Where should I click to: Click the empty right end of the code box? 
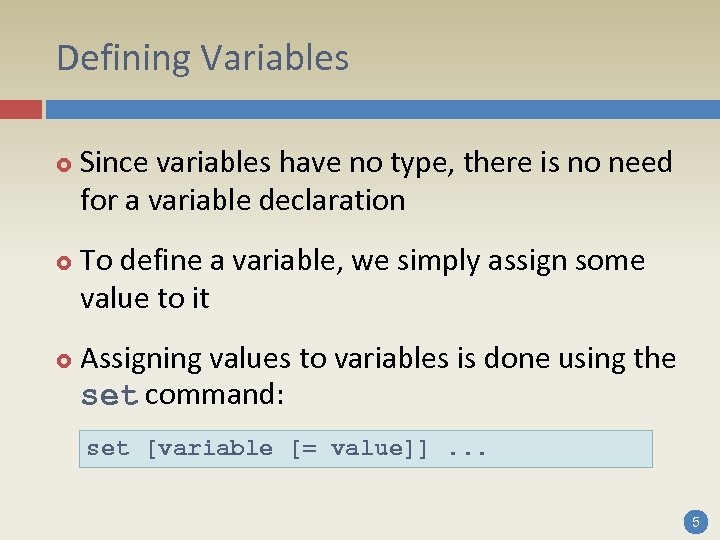[x=590, y=448]
